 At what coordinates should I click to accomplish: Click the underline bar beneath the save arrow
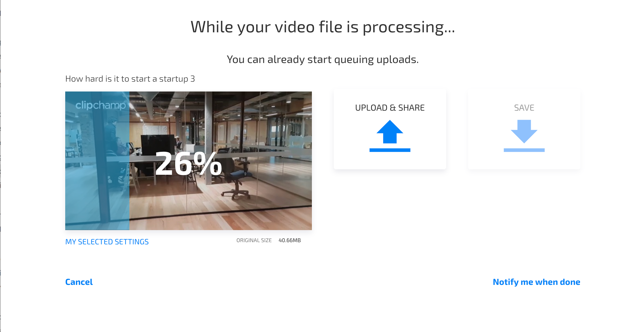tap(524, 150)
